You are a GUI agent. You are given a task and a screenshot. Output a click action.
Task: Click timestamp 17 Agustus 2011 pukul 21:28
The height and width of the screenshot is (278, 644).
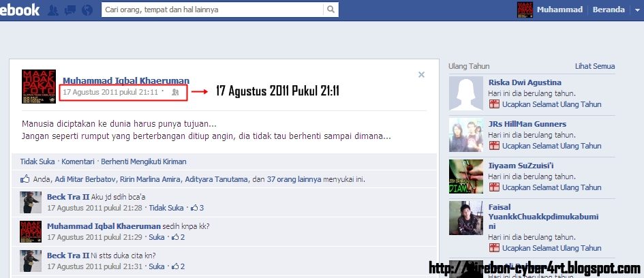[95, 208]
